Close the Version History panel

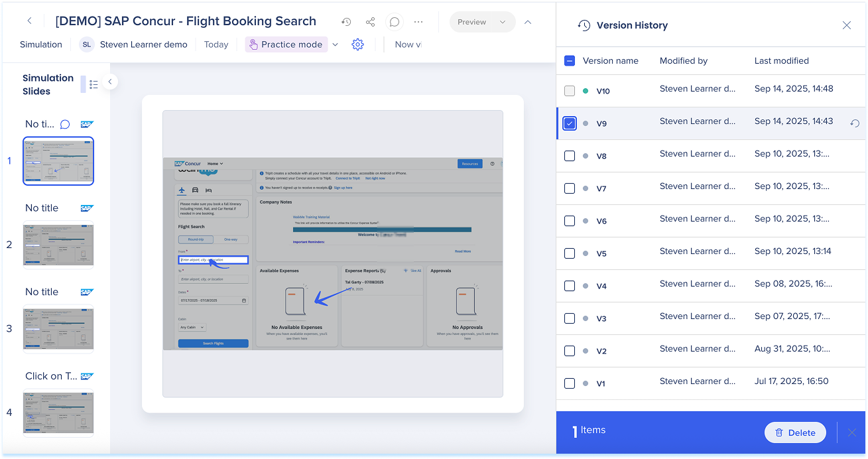tap(847, 25)
